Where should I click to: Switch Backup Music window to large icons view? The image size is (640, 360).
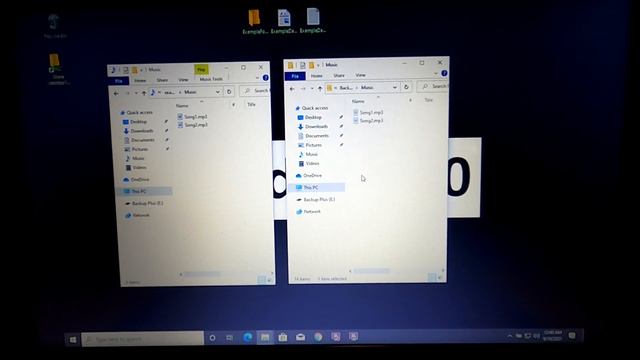[x=440, y=278]
